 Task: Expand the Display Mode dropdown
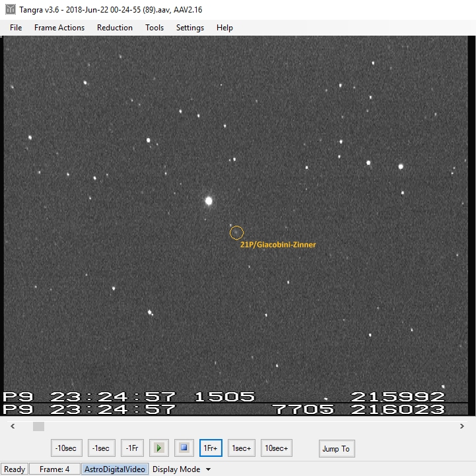pos(182,469)
